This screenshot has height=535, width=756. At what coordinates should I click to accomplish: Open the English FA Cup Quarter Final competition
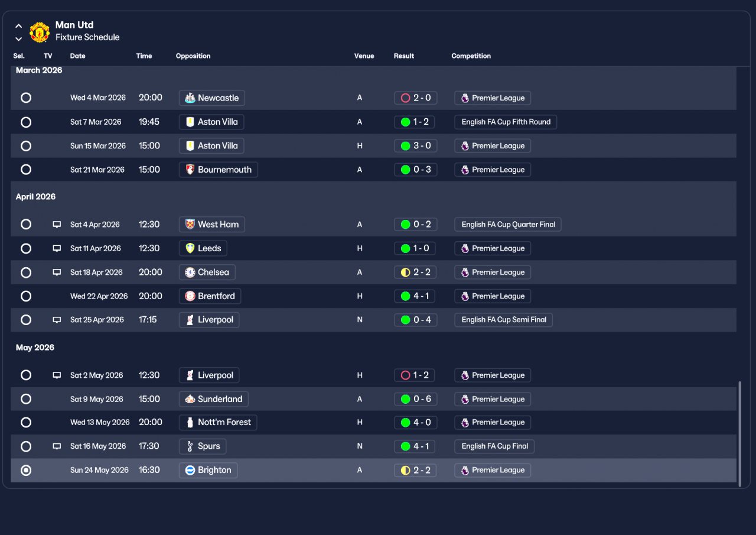tap(508, 225)
